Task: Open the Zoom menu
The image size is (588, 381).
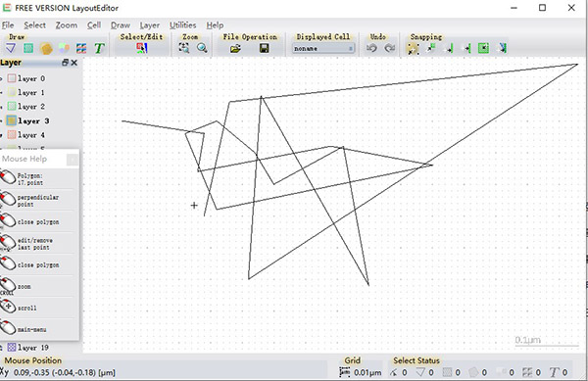Action: [67, 25]
